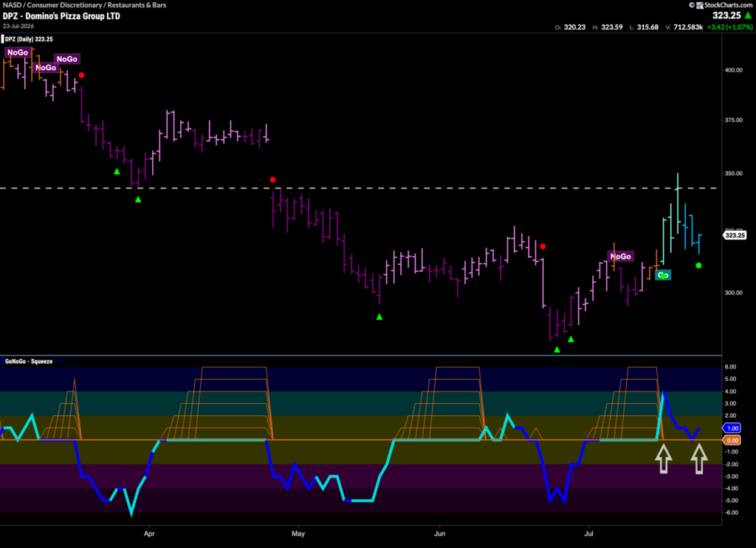Click the 'GoNoGo - Squeeze' panel label

click(x=29, y=361)
